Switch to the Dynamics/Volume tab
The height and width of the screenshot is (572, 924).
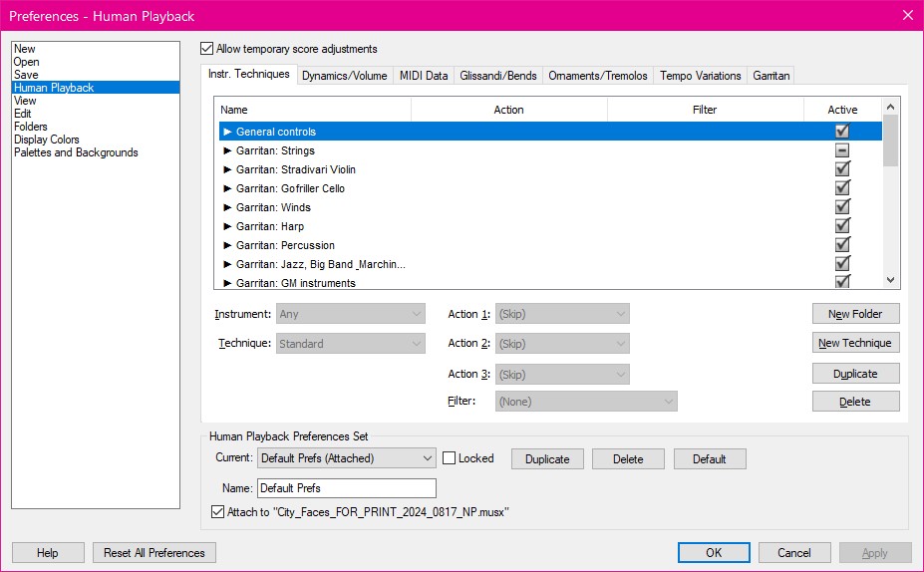click(x=344, y=76)
